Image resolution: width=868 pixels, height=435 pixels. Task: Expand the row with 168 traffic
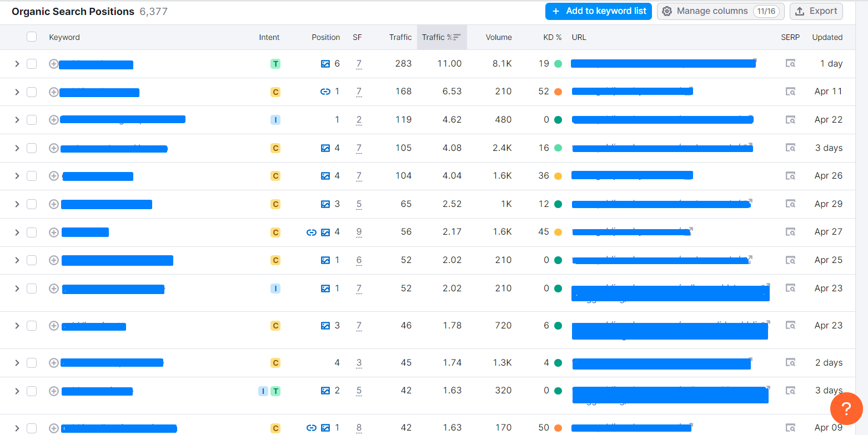point(17,92)
